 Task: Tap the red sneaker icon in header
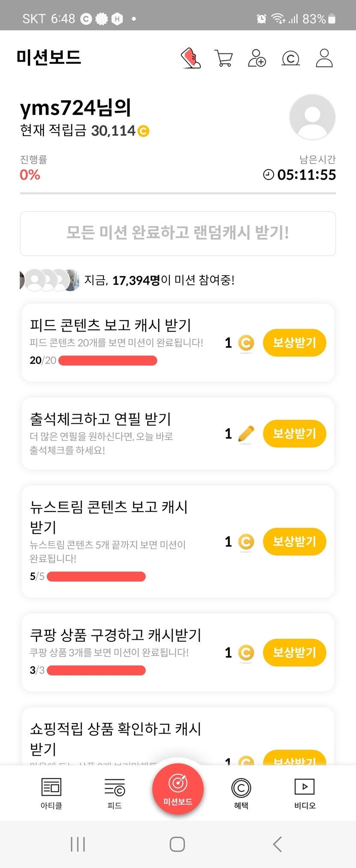pos(191,58)
